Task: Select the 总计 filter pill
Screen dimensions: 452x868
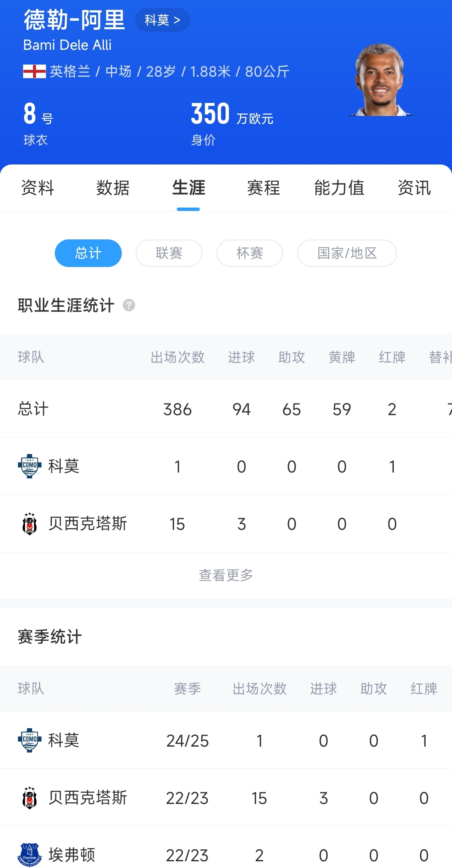Action: click(88, 253)
